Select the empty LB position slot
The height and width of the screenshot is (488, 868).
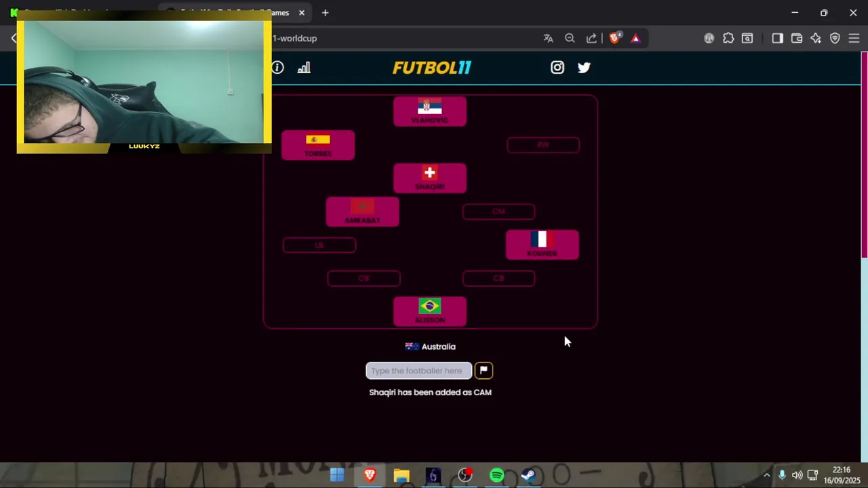319,245
